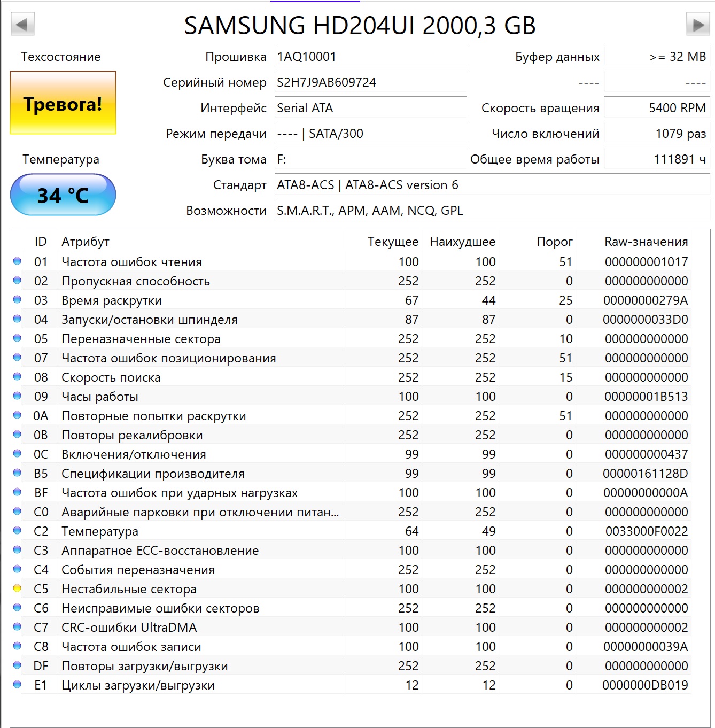Screen dimensions: 715x728
Task: Click raw value 0000161128D
Action: click(646, 474)
